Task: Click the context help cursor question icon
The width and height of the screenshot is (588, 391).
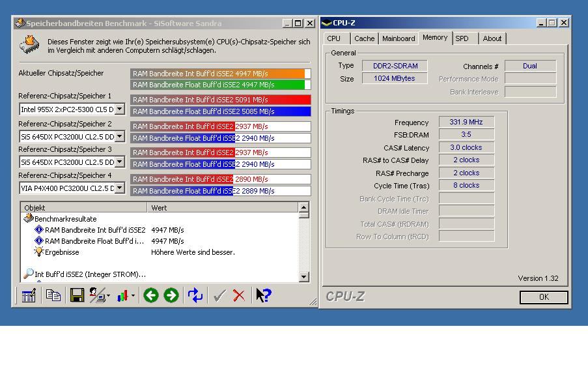Action: [263, 296]
